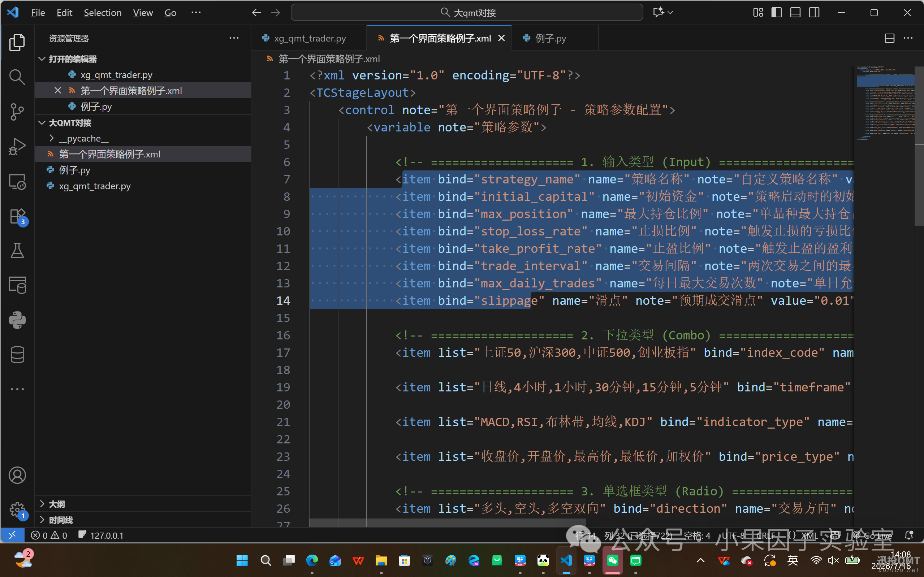Click the 127.0.0.1 port status item
The width and height of the screenshot is (924, 577).
[x=101, y=535]
